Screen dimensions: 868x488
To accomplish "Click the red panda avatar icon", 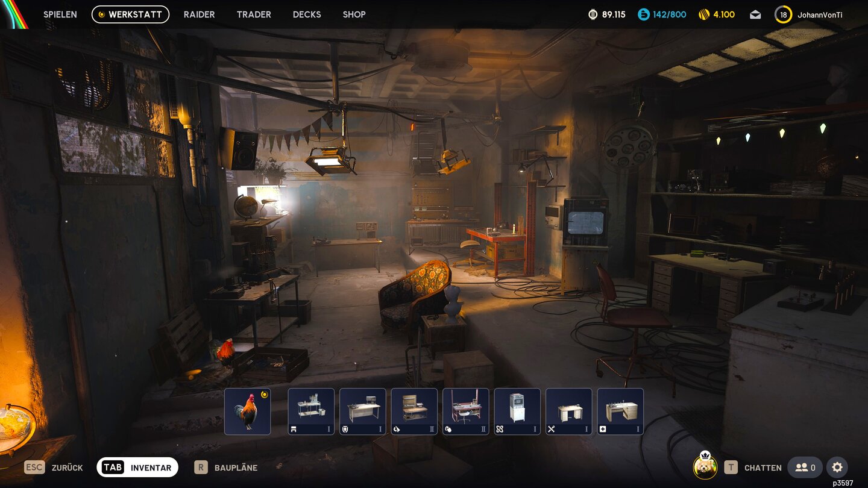I will (705, 467).
